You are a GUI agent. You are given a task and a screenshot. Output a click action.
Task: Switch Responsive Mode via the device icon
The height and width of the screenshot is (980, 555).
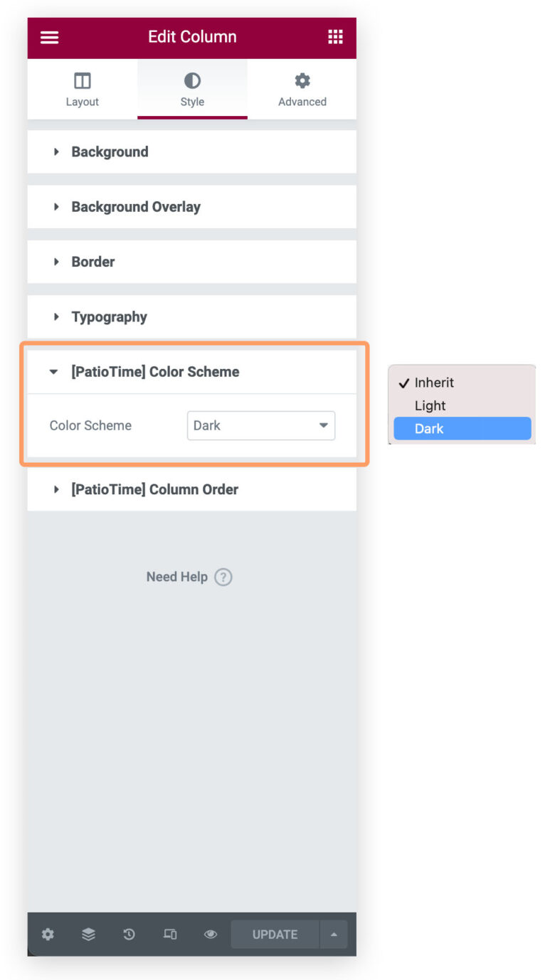tap(169, 934)
